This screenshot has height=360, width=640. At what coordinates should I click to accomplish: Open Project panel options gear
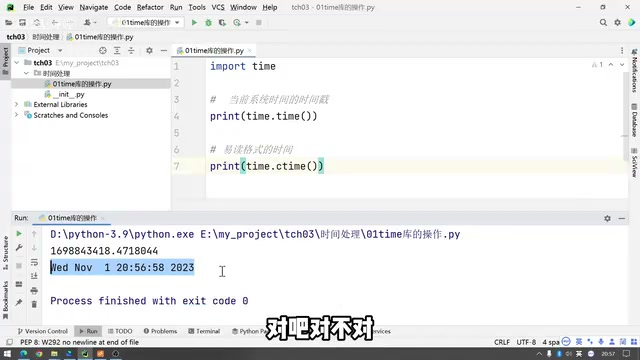[149, 50]
